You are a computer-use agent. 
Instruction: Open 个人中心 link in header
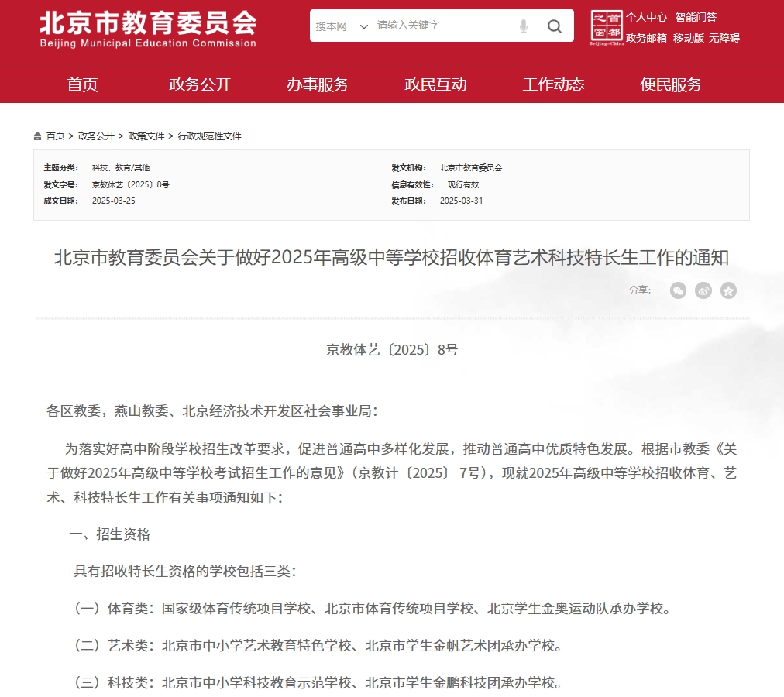(647, 18)
